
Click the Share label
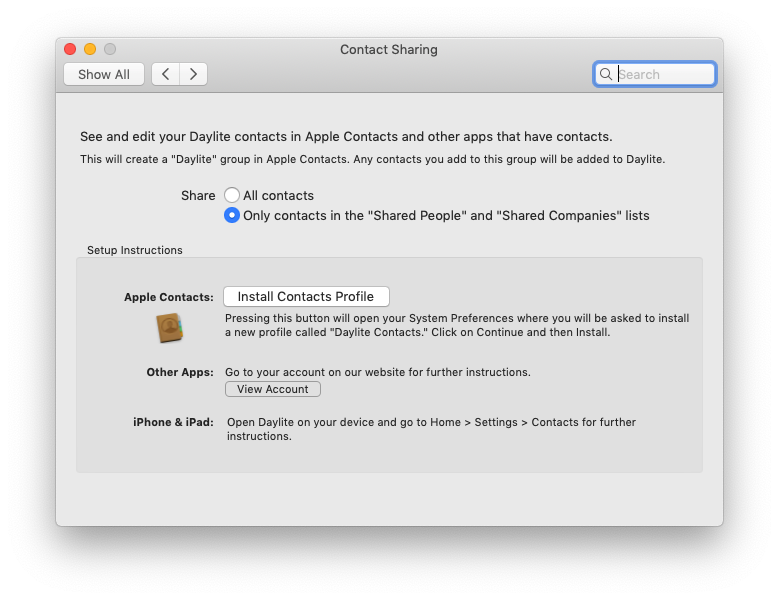point(198,196)
